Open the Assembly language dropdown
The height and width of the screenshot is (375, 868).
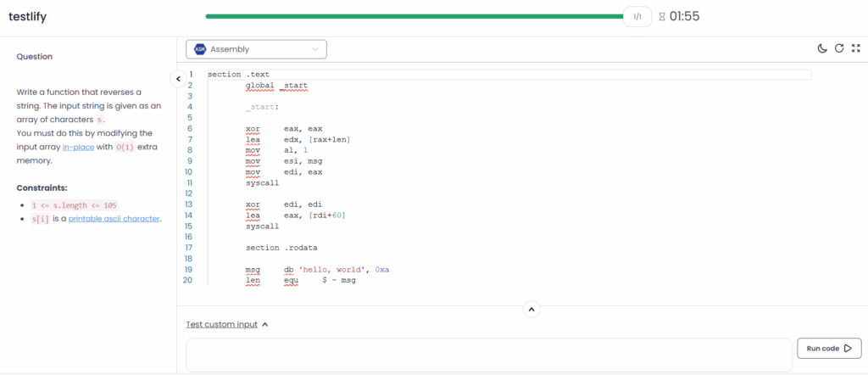256,49
